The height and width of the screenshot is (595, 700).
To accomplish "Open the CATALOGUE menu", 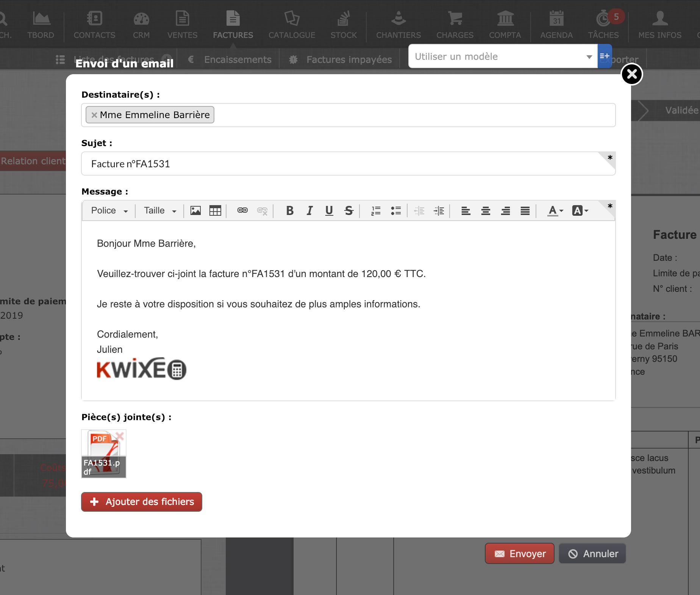I will tap(292, 25).
